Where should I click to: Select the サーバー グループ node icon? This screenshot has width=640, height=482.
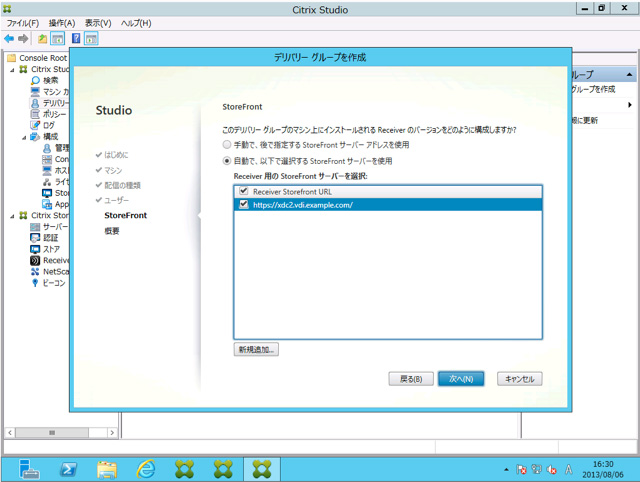click(x=36, y=227)
